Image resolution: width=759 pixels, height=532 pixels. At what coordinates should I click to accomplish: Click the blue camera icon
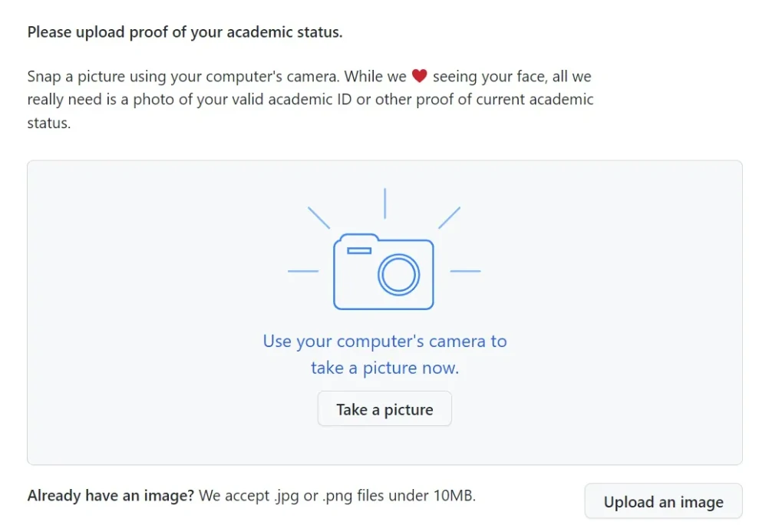383,272
